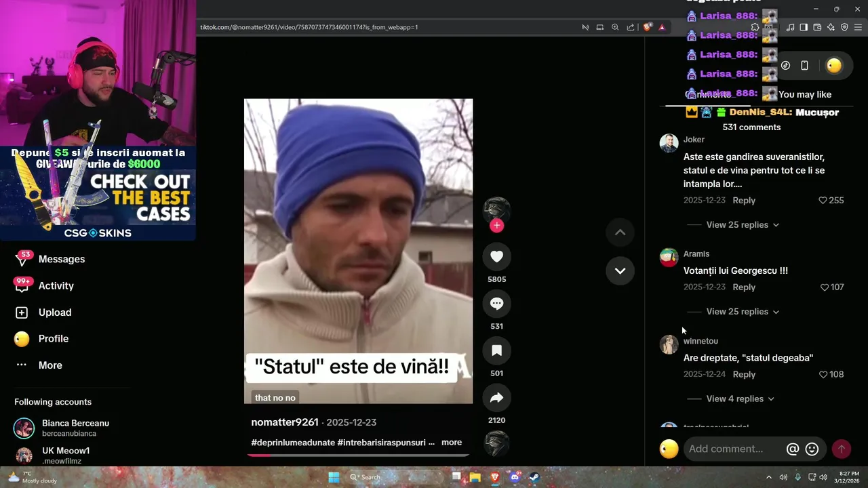The width and height of the screenshot is (868, 488).
Task: Open the TikTok get-app icon at top right
Action: pos(785,66)
